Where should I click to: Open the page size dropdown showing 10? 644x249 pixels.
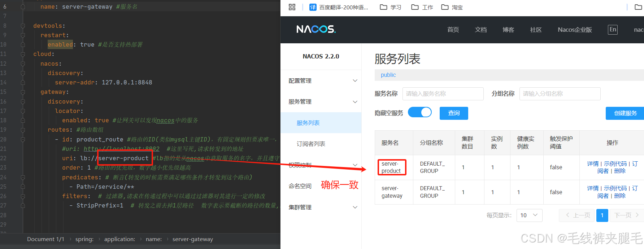[x=529, y=215]
